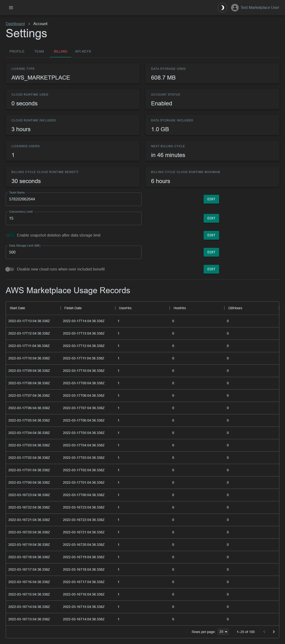The height and width of the screenshot is (644, 285).
Task: Click the 3 hours runtime included value
Action: 21,129
